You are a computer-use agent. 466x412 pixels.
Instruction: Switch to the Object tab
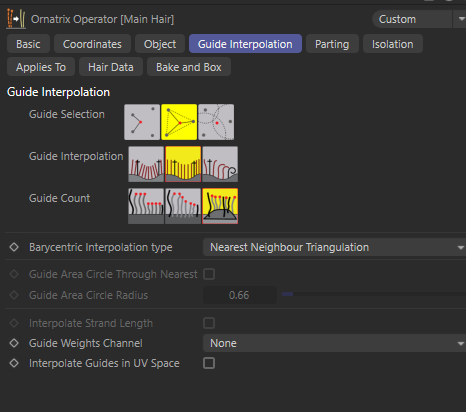click(x=160, y=44)
